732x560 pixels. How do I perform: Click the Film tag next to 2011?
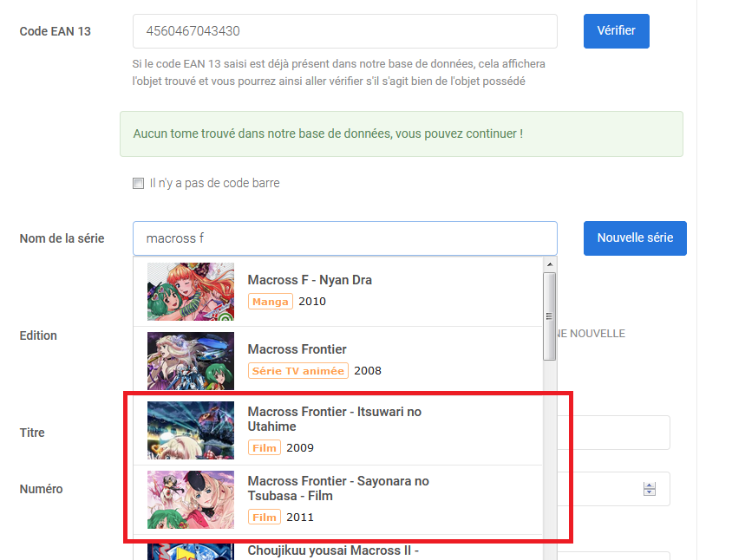[x=265, y=517]
